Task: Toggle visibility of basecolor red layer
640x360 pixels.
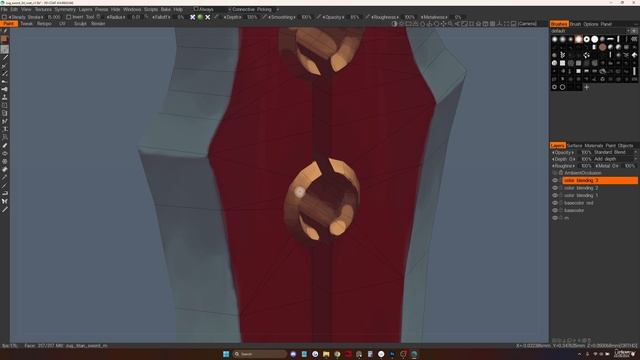Action: pyautogui.click(x=555, y=203)
